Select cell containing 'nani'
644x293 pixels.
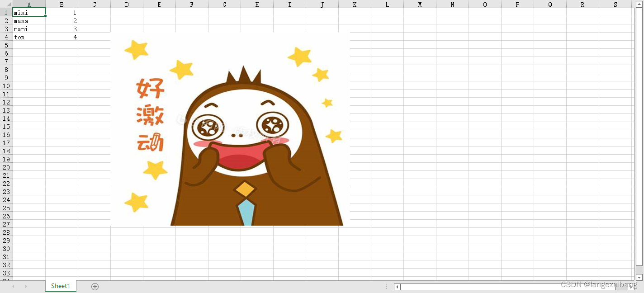(x=29, y=29)
